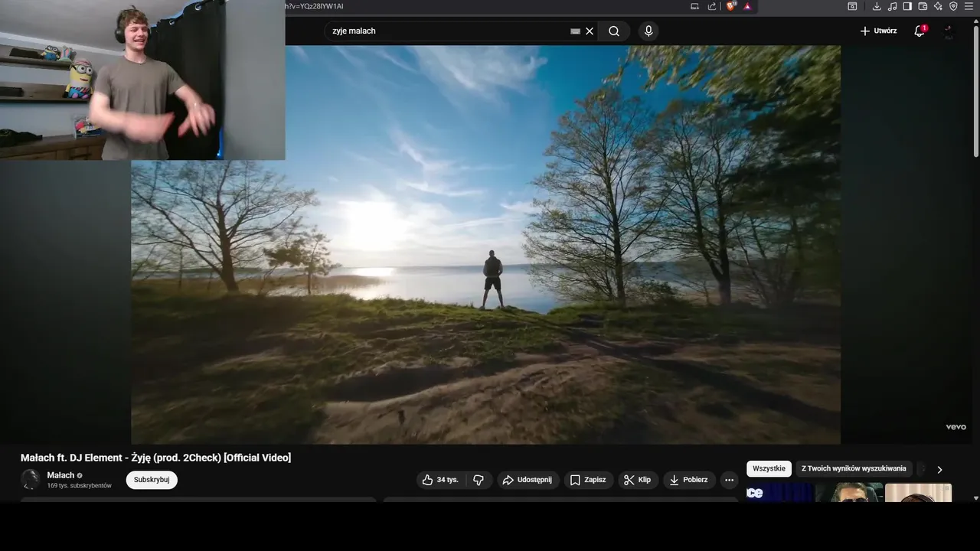Open the browser hamburger menu

969,6
